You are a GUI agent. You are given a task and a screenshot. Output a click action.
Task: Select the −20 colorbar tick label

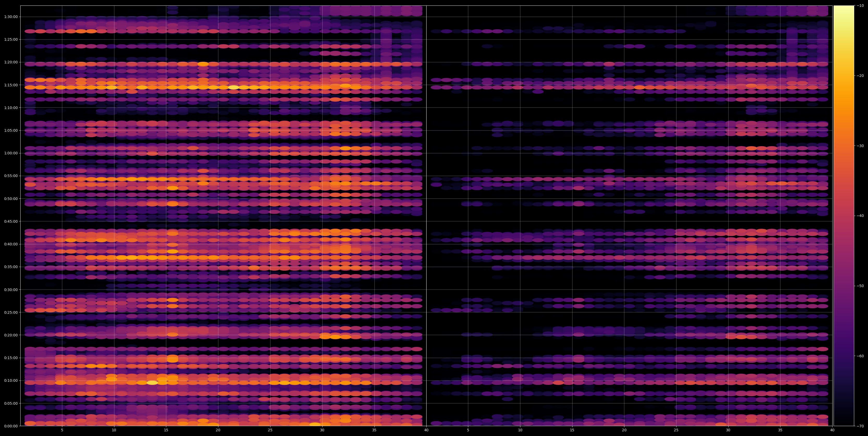tap(860, 76)
